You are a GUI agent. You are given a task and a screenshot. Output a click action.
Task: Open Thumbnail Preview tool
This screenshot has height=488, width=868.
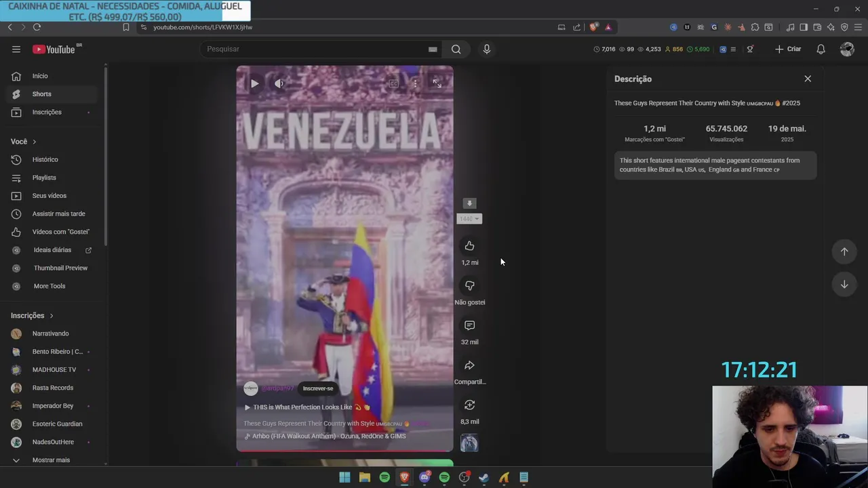pos(53,268)
